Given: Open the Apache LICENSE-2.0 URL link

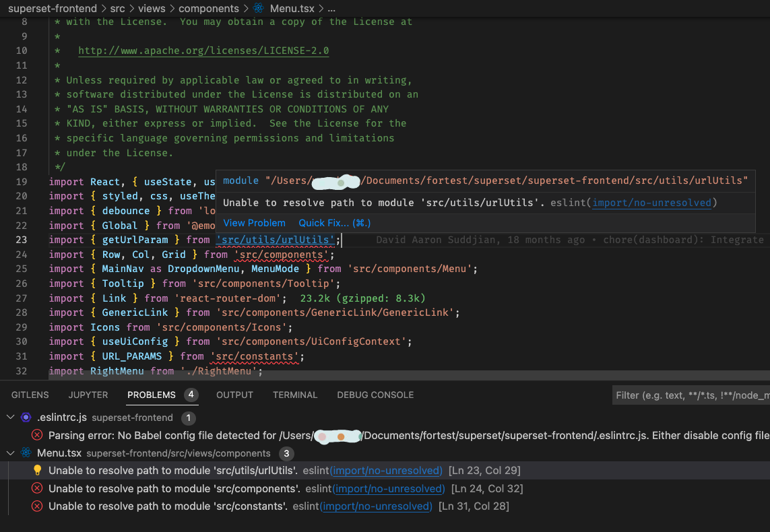Looking at the screenshot, I should point(203,51).
